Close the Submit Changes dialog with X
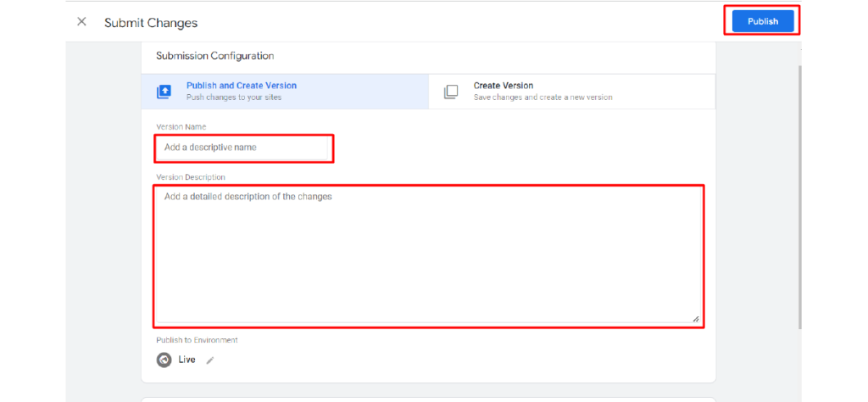This screenshot has height=402, width=868. (81, 21)
